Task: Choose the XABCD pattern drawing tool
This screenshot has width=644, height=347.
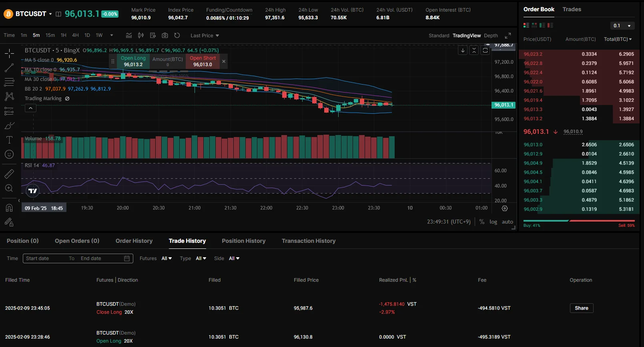Action: click(x=9, y=97)
